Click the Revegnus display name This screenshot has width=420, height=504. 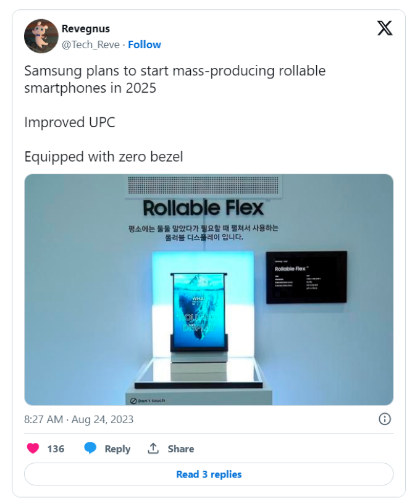click(86, 29)
